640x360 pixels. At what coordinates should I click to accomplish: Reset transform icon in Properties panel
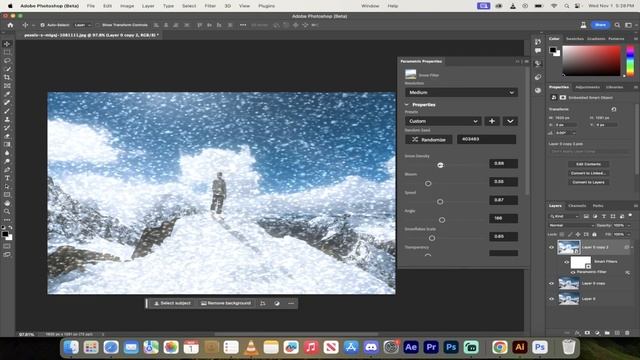(x=613, y=109)
